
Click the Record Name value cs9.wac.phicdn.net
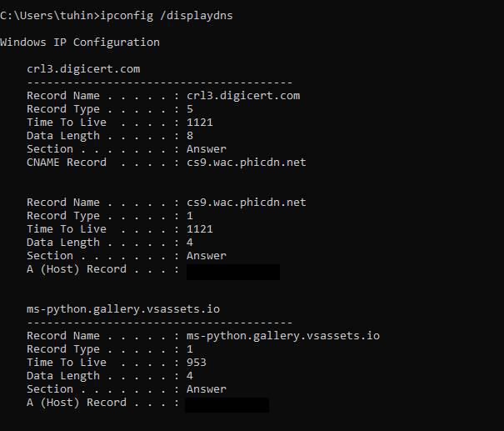click(247, 203)
